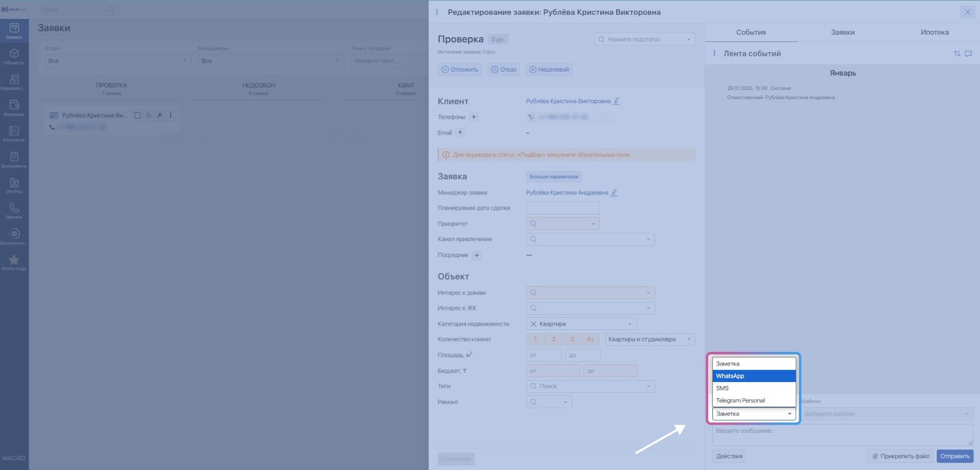Go to Звонки phone icon in sidebar
This screenshot has height=470, width=980.
point(14,211)
